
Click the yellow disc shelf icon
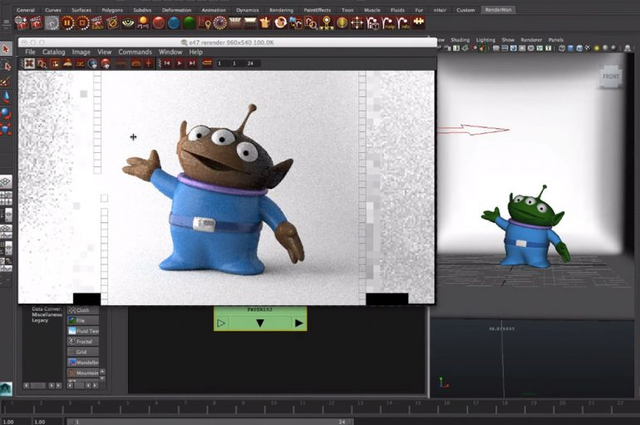tap(342, 23)
